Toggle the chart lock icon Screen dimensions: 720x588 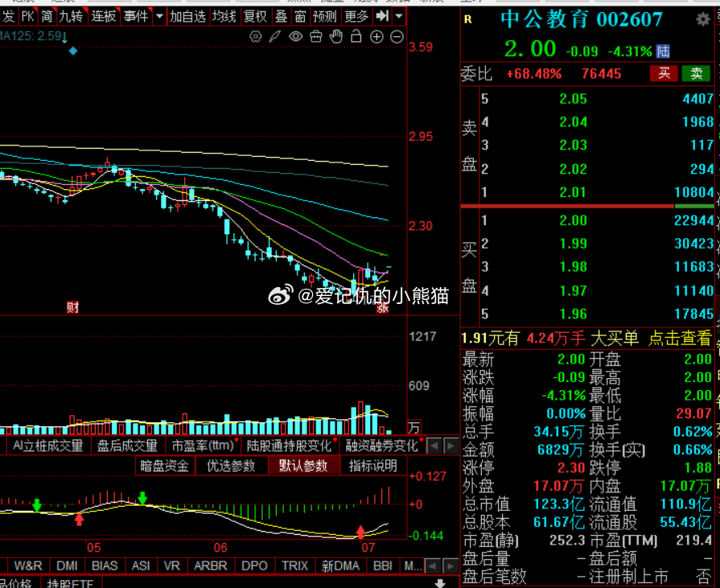coord(356,37)
